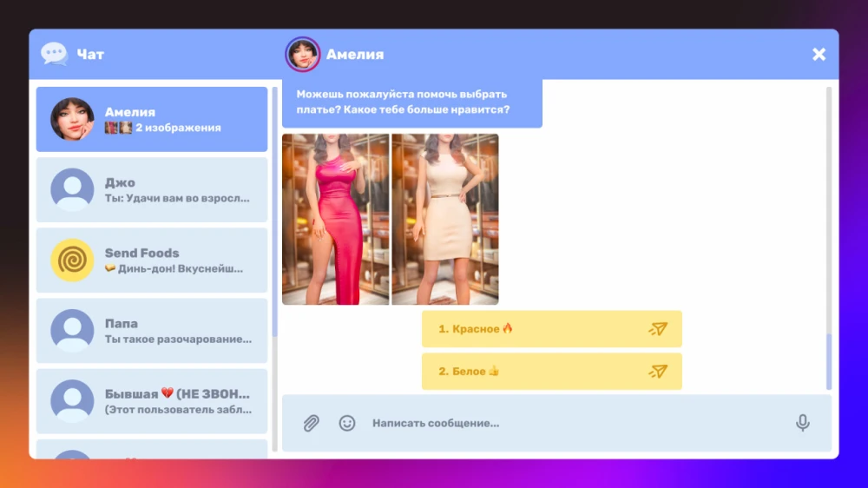Open the red dress image
The width and height of the screenshot is (868, 488).
pyautogui.click(x=335, y=219)
